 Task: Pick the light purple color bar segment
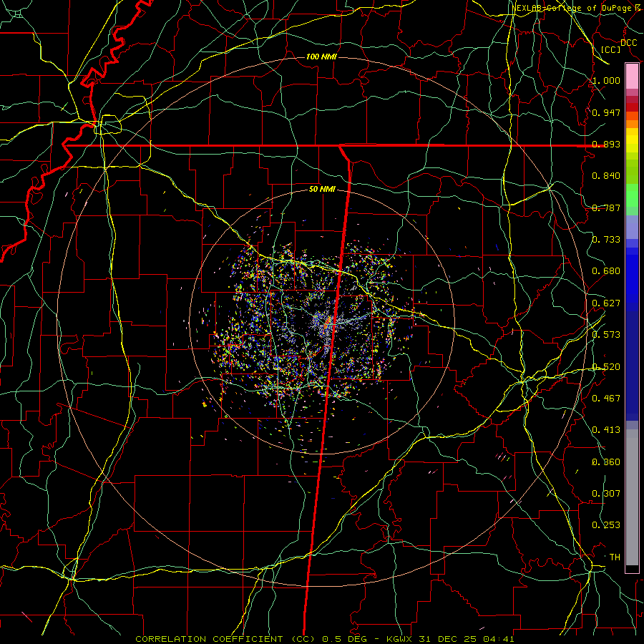pos(632,227)
